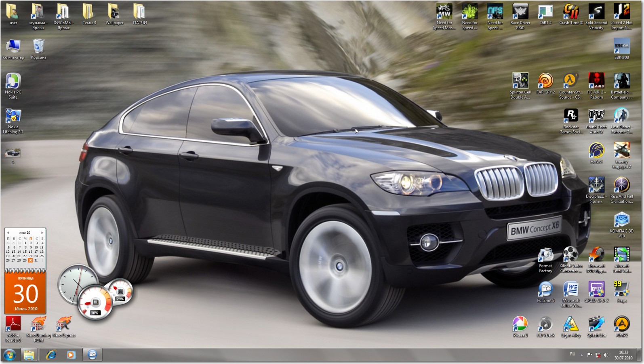Open the RU input language selector
The image size is (644, 364).
point(572,354)
